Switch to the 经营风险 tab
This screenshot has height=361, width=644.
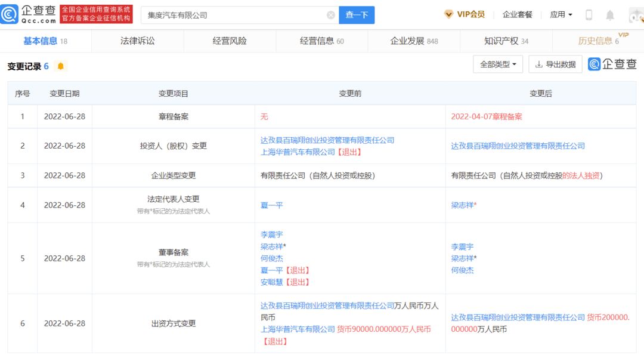230,41
